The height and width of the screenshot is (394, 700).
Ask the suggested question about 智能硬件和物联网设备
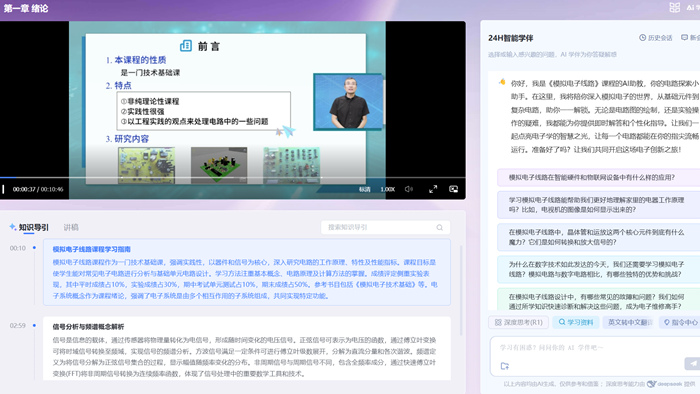[x=598, y=178]
